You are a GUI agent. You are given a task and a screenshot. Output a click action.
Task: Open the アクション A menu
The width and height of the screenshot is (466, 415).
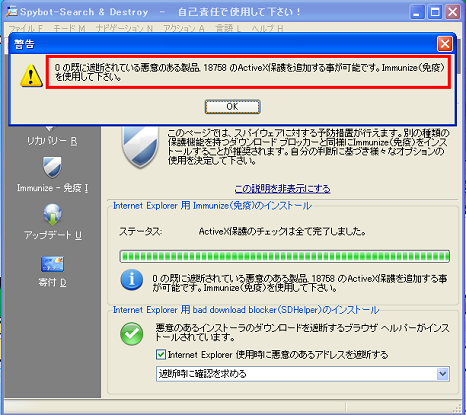coord(184,29)
